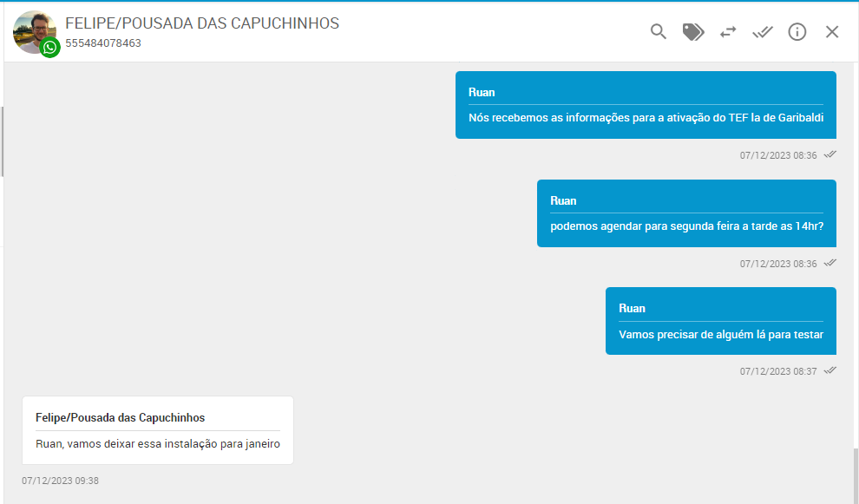The image size is (859, 504).
Task: Select the 'Vamos precisar de alguém' message
Action: [x=720, y=334]
